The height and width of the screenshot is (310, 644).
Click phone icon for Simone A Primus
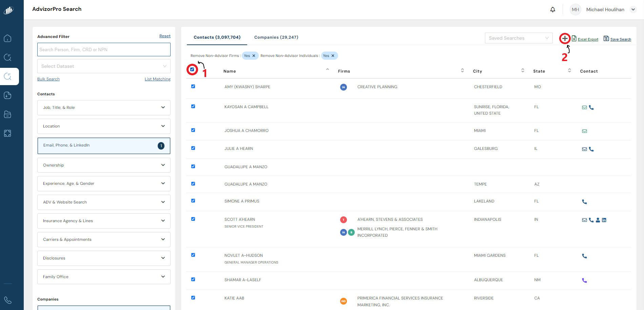tap(584, 202)
